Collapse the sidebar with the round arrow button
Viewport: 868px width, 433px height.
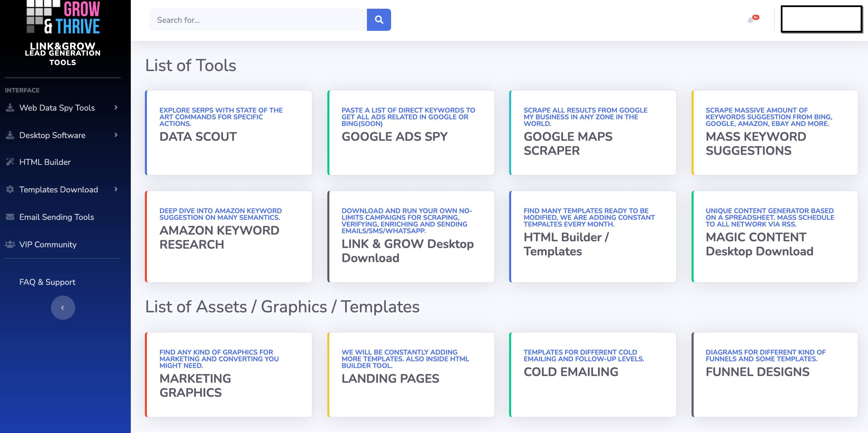pyautogui.click(x=63, y=308)
